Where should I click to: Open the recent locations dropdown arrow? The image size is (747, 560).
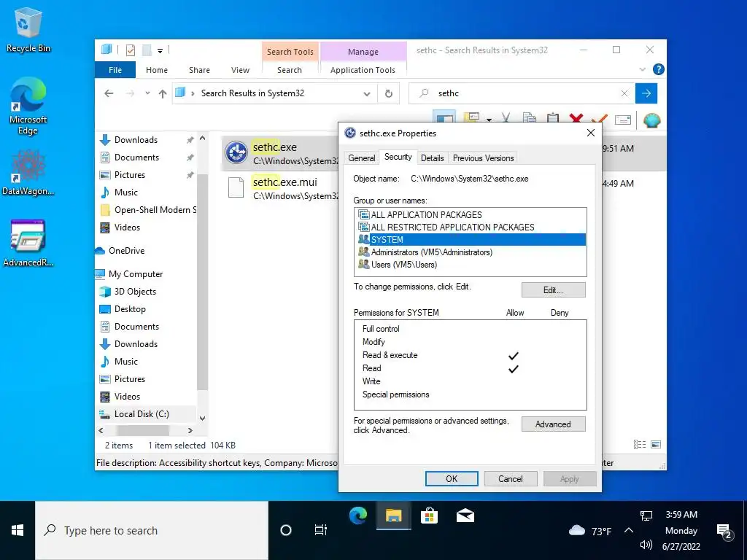(x=147, y=93)
